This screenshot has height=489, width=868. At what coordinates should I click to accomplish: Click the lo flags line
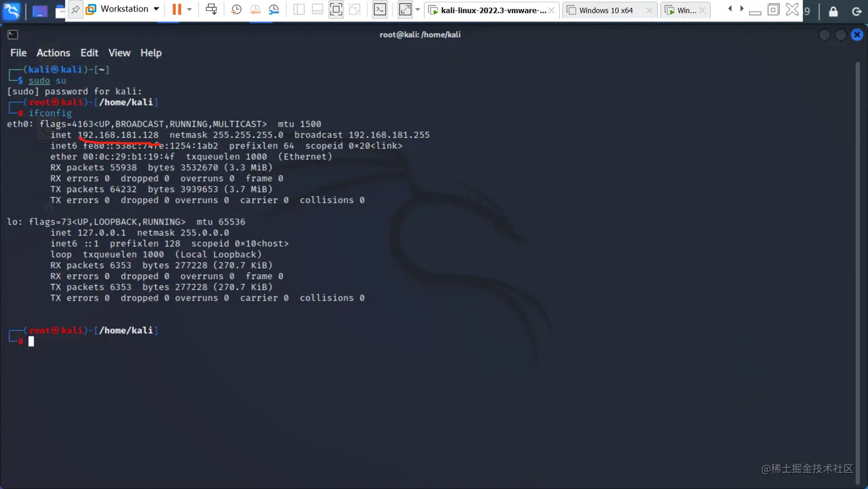coord(126,222)
